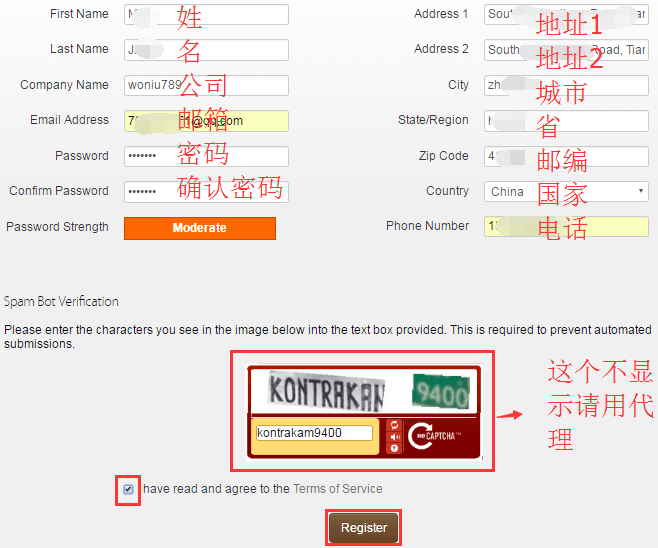658x548 pixels.
Task: Click the Moderate password strength bar
Action: pos(200,228)
